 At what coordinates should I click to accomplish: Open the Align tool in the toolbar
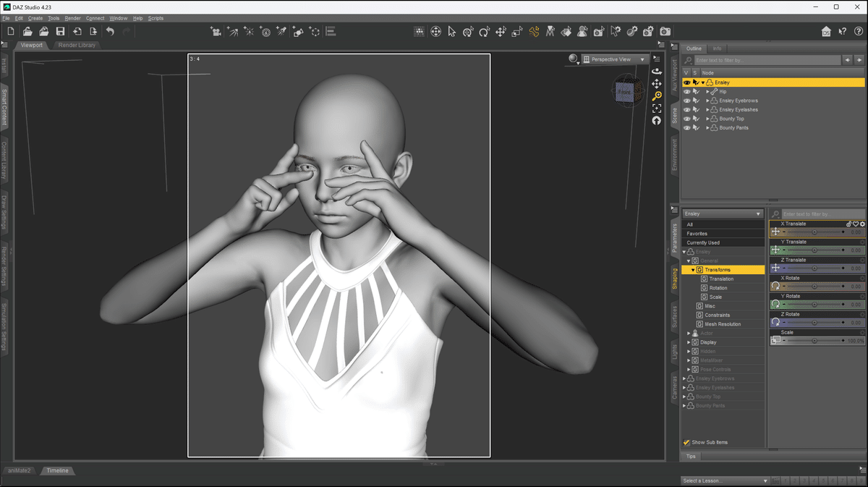point(331,31)
